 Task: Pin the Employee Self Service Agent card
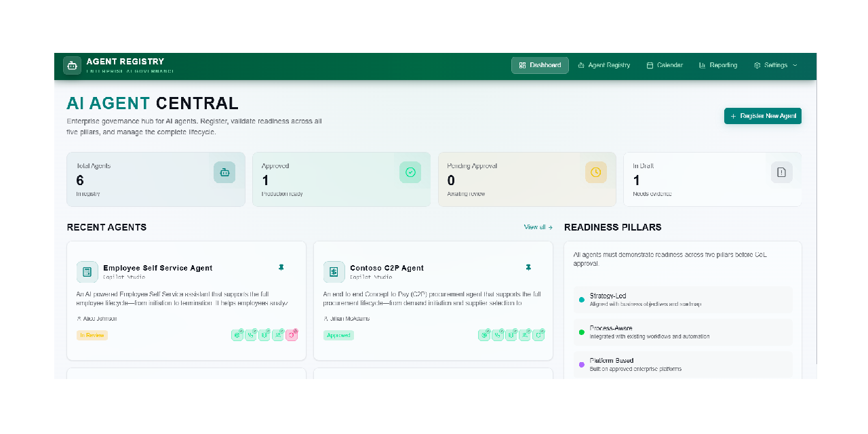point(281,268)
